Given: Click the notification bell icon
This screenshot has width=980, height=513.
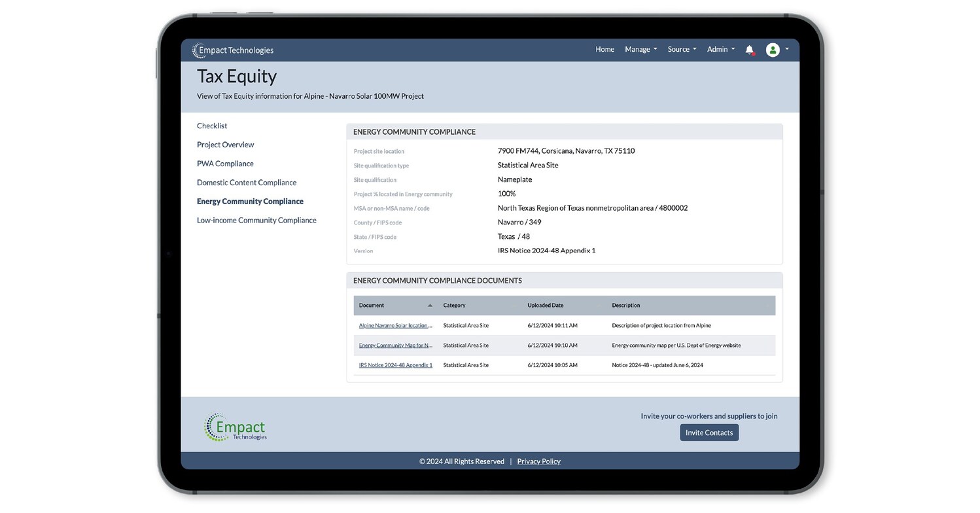Looking at the screenshot, I should pyautogui.click(x=750, y=49).
